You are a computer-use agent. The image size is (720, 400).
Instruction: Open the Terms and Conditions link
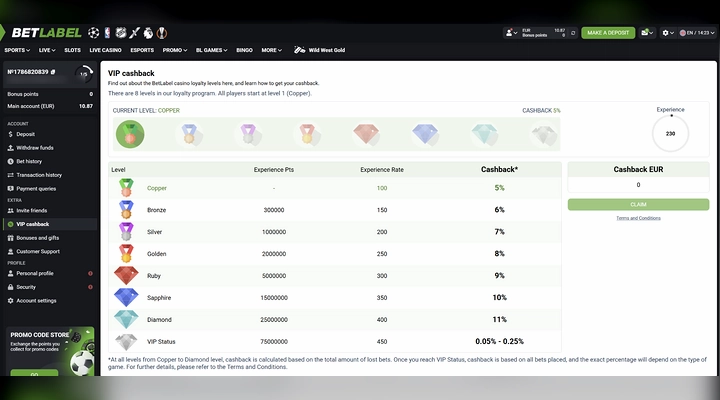(638, 218)
